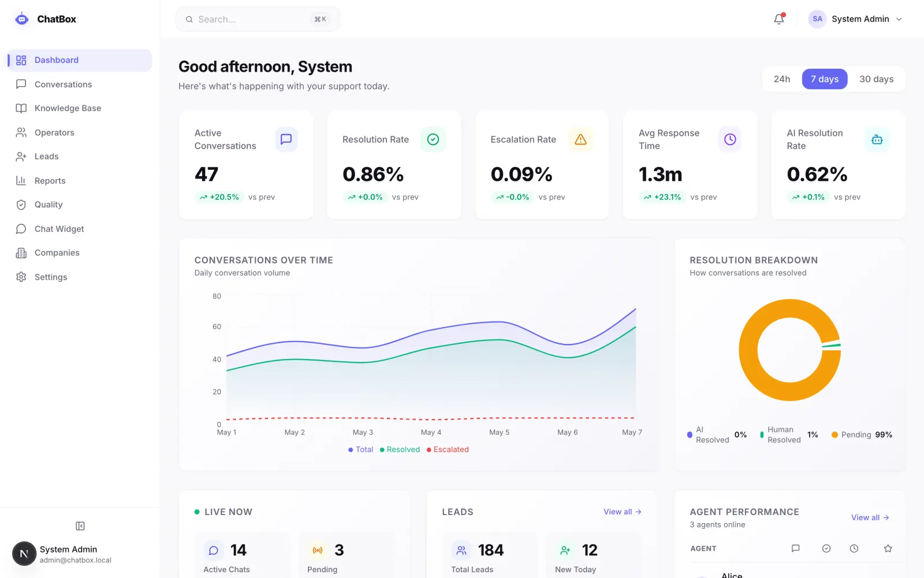Click the Resolution Rate checkmark icon

(x=433, y=139)
